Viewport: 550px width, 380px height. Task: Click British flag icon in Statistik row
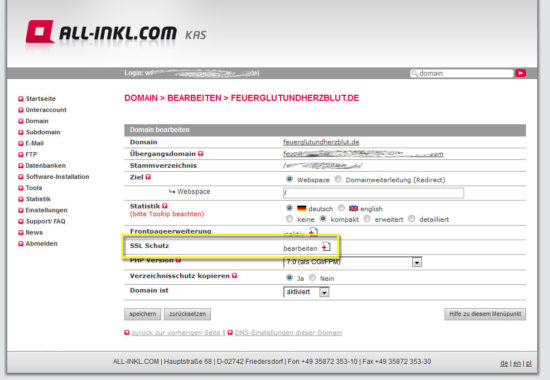click(x=353, y=208)
